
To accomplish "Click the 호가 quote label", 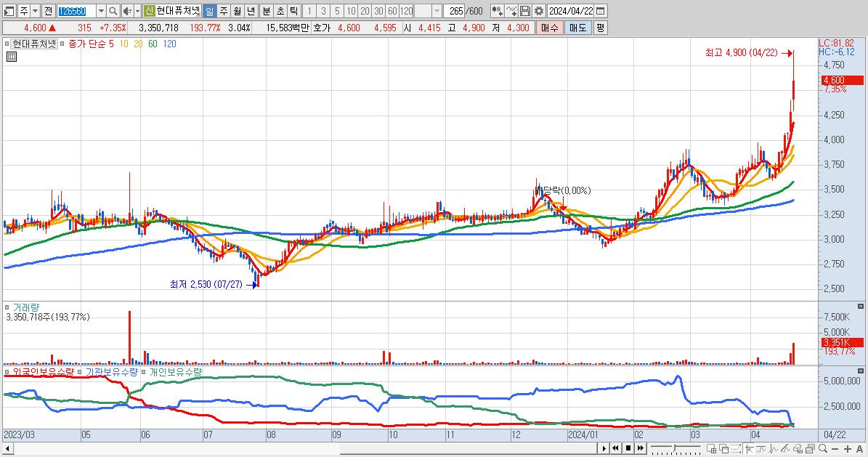I will [x=322, y=28].
